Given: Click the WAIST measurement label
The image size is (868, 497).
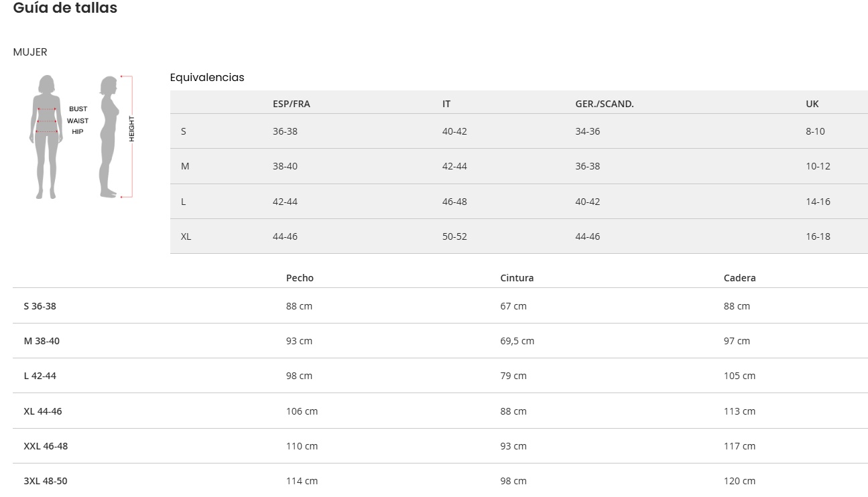Looking at the screenshot, I should tap(78, 121).
